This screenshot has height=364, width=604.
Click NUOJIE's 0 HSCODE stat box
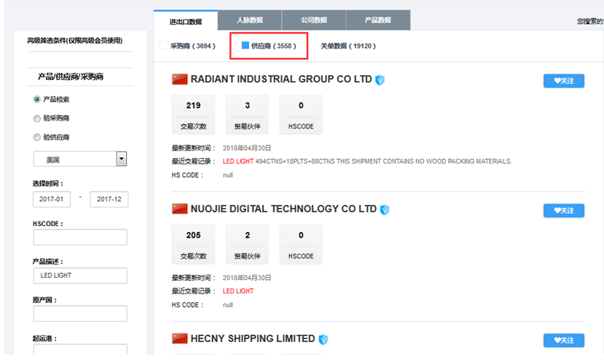[x=301, y=244]
